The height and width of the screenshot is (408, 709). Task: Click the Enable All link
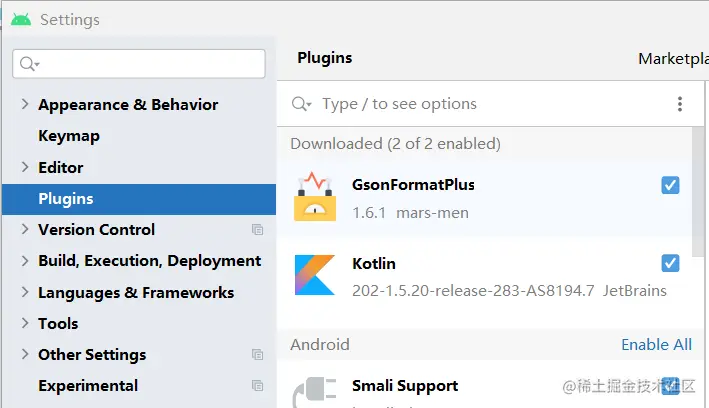(656, 344)
